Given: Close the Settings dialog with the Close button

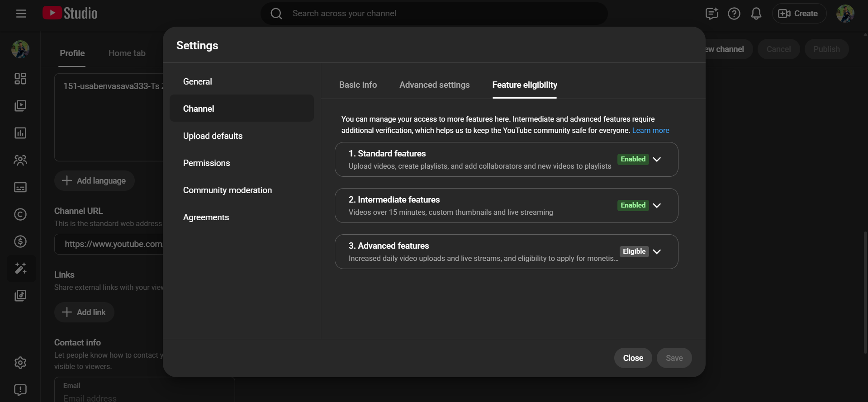Looking at the screenshot, I should click(x=633, y=358).
